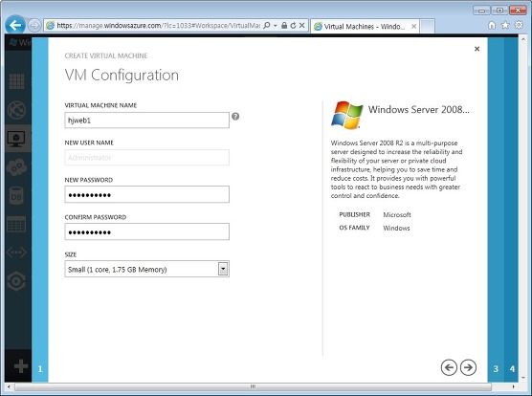532x396 pixels.
Task: Click the New Password field
Action: [x=147, y=194]
